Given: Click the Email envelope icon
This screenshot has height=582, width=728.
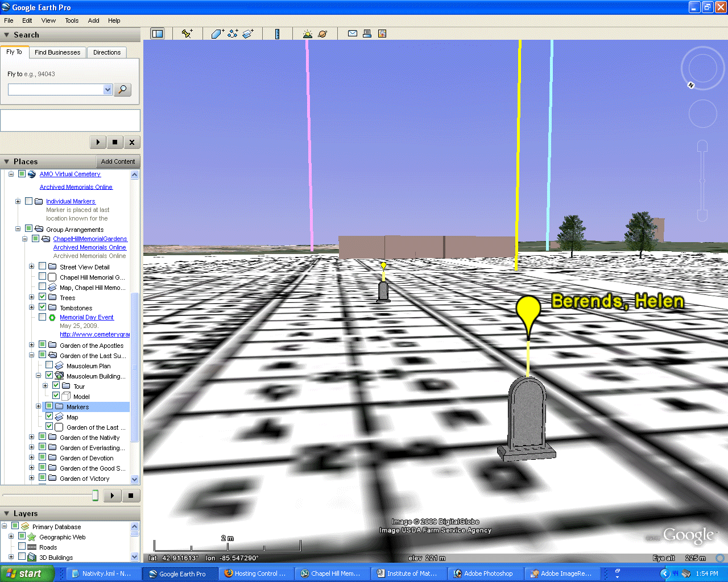Looking at the screenshot, I should (353, 34).
